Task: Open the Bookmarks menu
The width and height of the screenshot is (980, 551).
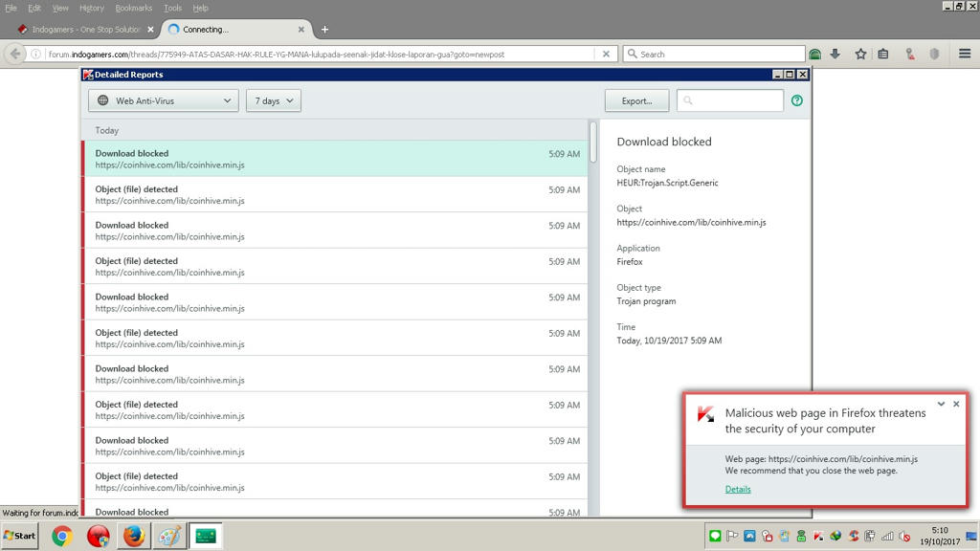Action: click(x=134, y=8)
